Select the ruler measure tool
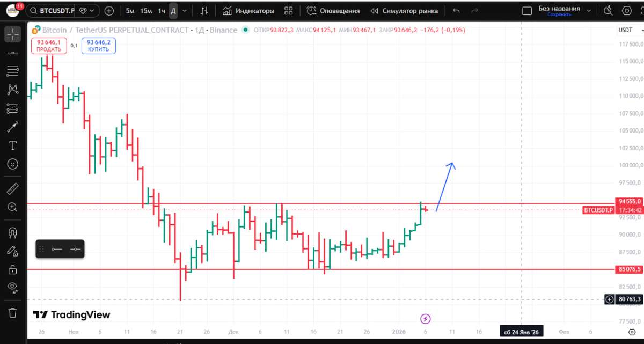644x344 pixels. click(12, 188)
